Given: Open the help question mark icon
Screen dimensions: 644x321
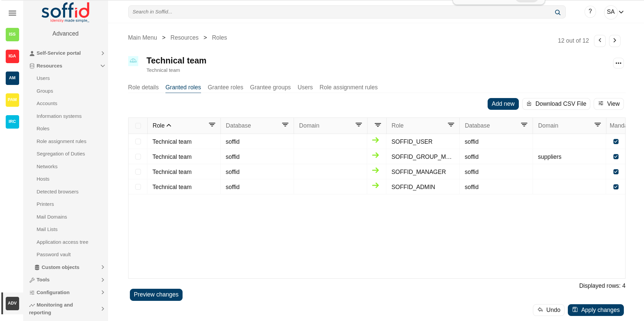Looking at the screenshot, I should tap(590, 12).
